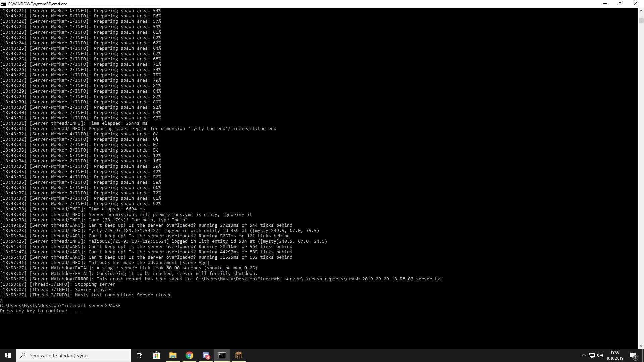Screen dimensions: 644x362
Task: Open the Minecraft block icon in taskbar
Action: (x=238, y=355)
